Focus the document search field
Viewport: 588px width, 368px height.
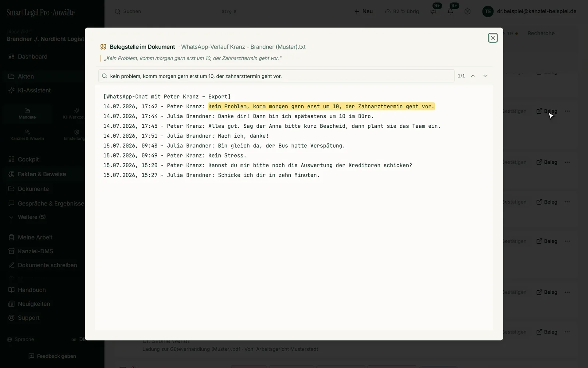[276, 76]
